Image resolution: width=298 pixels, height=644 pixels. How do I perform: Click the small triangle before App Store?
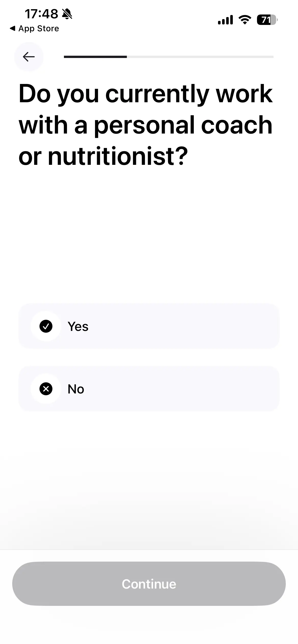coord(12,28)
